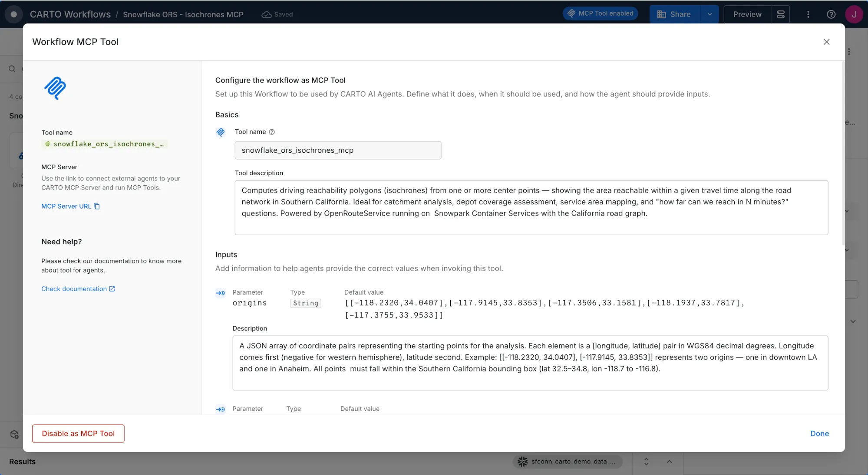Image resolution: width=868 pixels, height=475 pixels.
Task: Edit the origins parameter description box
Action: point(530,363)
